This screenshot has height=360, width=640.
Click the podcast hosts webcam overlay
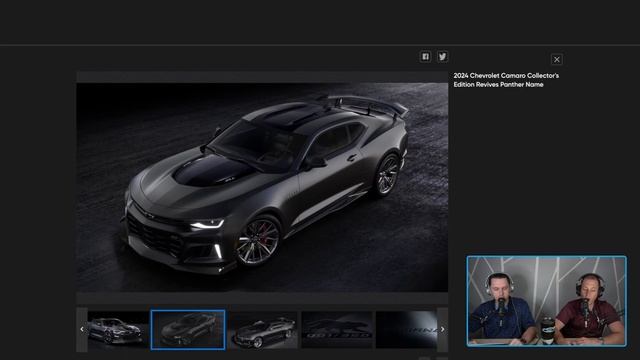[546, 301]
